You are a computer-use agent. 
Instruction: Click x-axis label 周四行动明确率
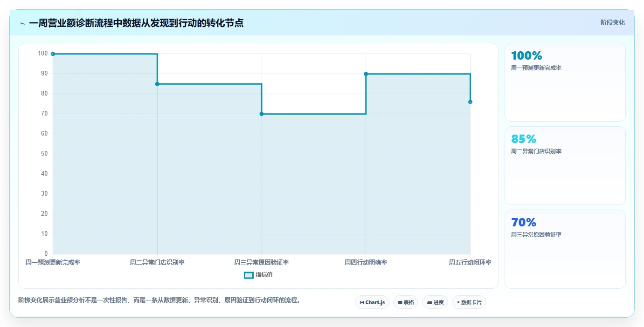click(x=366, y=263)
